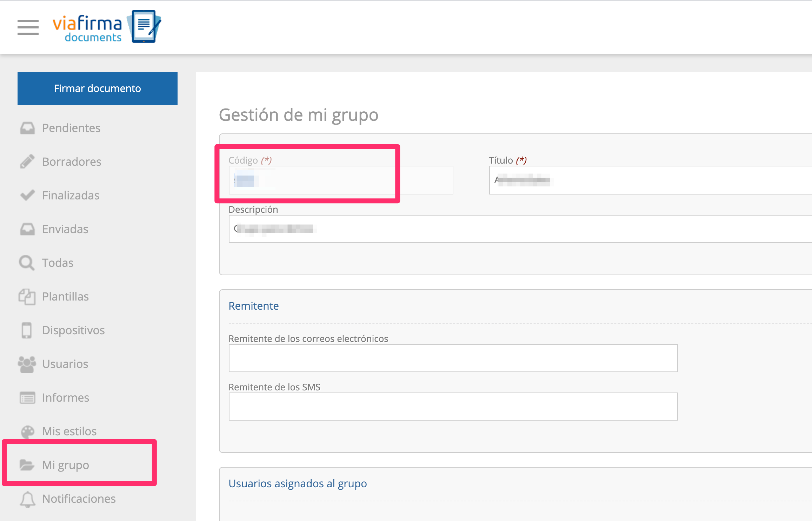This screenshot has height=521, width=812.
Task: Go to the Informes section
Action: [66, 398]
